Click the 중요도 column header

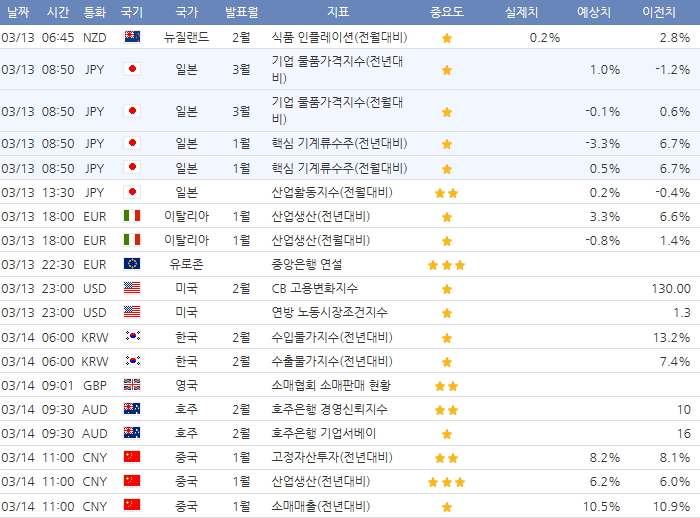(x=446, y=12)
